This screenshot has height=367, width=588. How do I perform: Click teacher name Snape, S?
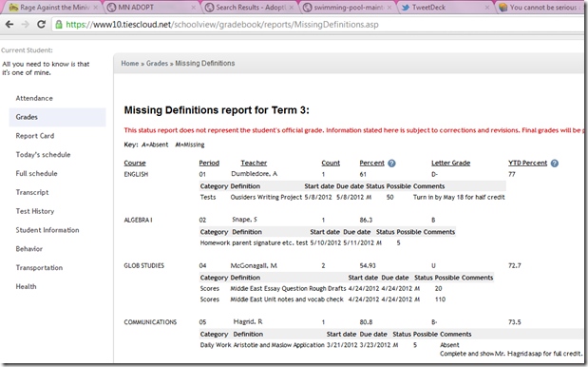point(244,220)
